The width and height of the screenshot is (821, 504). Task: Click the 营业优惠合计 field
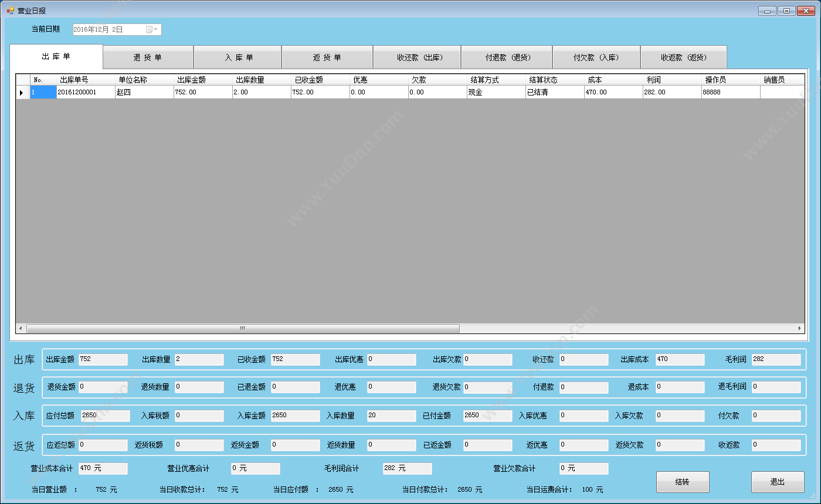[255, 468]
